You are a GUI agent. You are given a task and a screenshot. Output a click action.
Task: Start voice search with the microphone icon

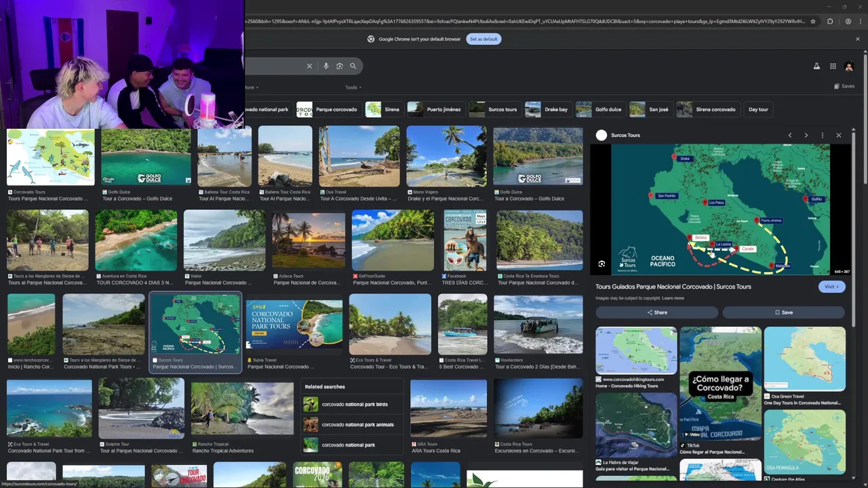(x=326, y=66)
